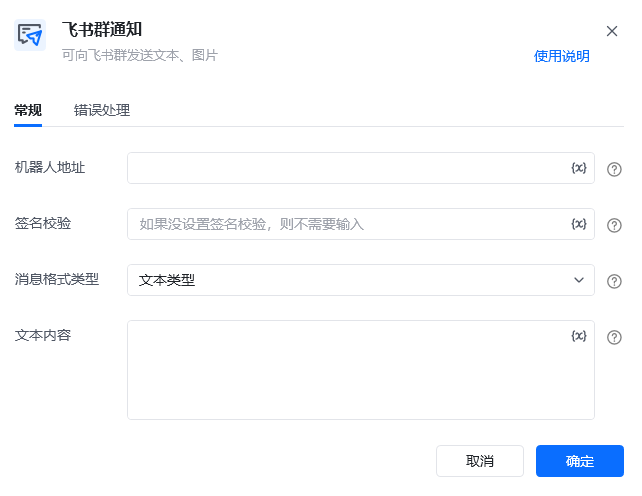Screen dimensions: 642x496
Task: Confirm with the 确定 button
Action: click(580, 461)
